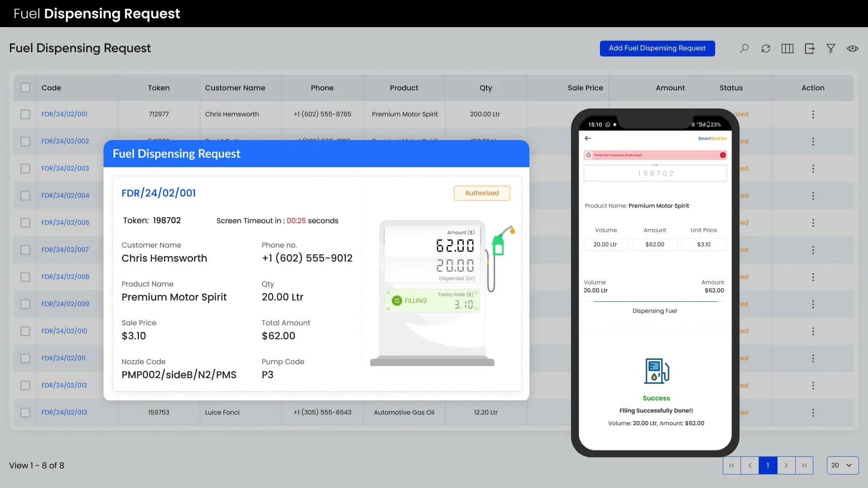
Task: Expand the page size 20 dropdown
Action: tap(842, 465)
